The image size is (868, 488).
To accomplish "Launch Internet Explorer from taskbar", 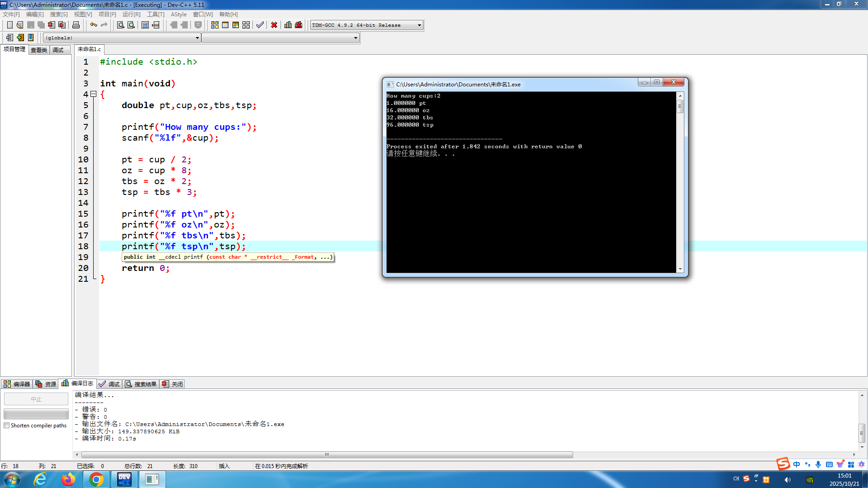I will (40, 479).
